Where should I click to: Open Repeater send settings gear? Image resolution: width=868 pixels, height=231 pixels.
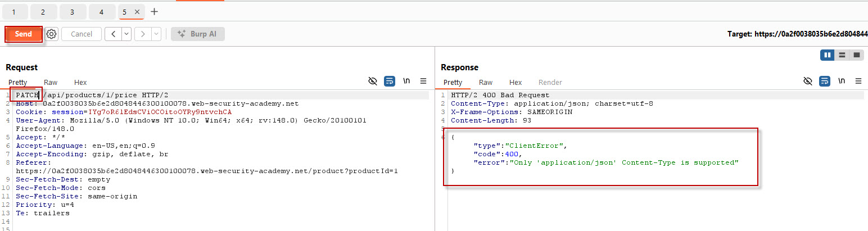pos(52,34)
